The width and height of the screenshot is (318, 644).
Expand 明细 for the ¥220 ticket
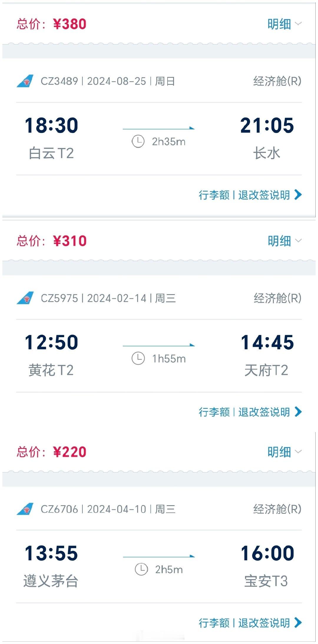284,452
